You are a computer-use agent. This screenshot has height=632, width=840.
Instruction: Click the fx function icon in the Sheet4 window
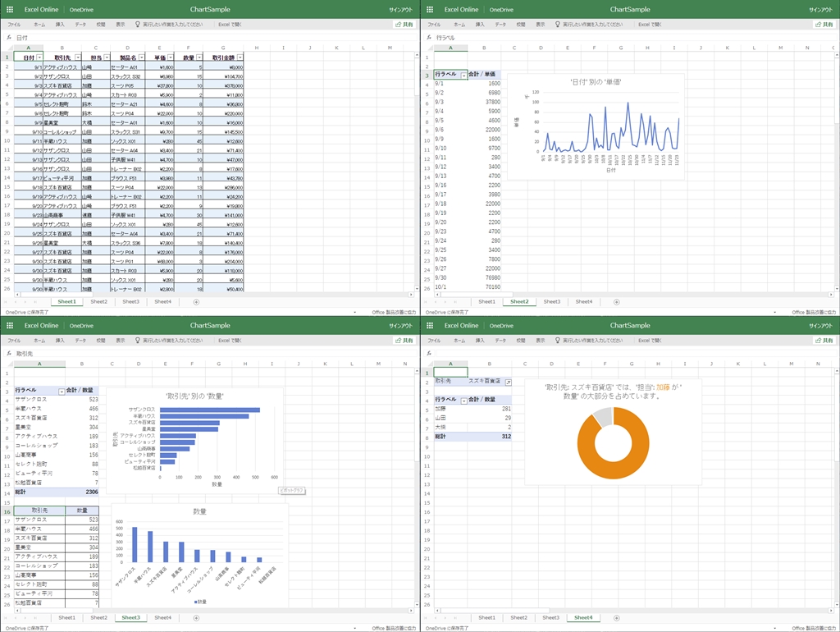428,353
